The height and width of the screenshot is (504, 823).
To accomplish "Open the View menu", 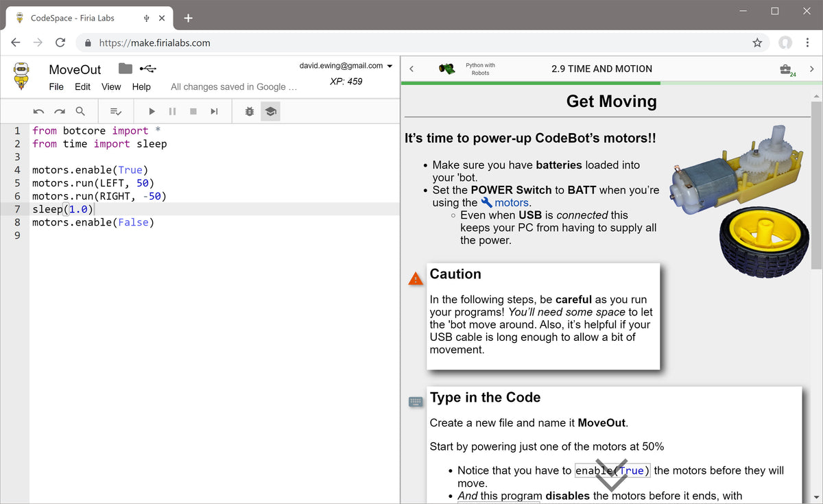I will [111, 86].
